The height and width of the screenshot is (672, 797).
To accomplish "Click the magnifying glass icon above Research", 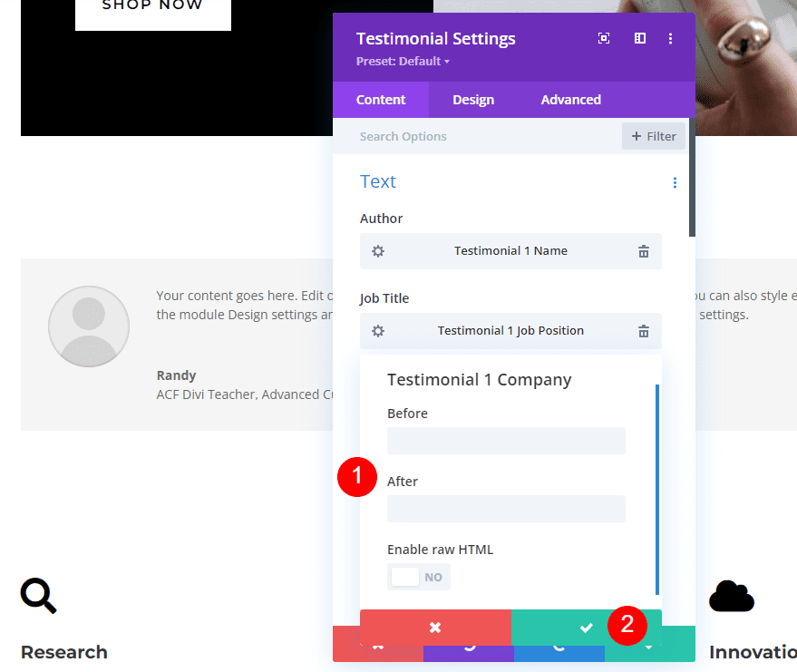I will pos(38,596).
